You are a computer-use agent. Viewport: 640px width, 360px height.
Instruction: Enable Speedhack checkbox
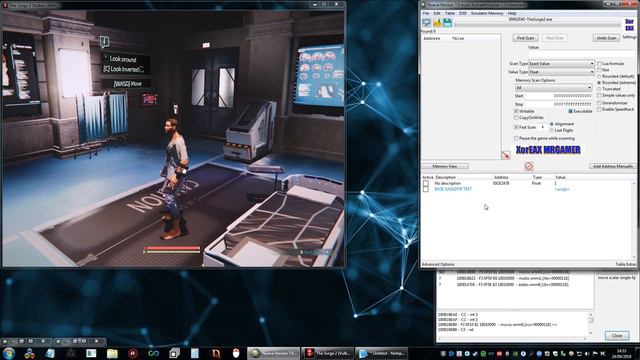pyautogui.click(x=600, y=109)
